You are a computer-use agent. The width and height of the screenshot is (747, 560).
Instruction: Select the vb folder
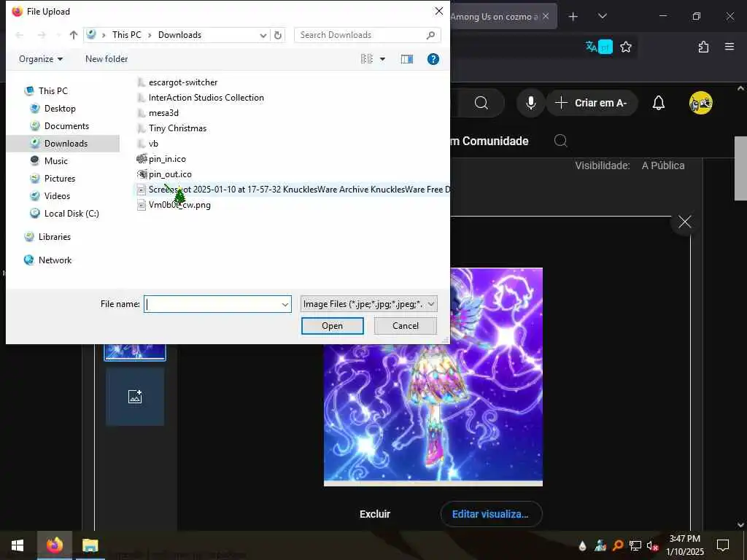click(153, 144)
